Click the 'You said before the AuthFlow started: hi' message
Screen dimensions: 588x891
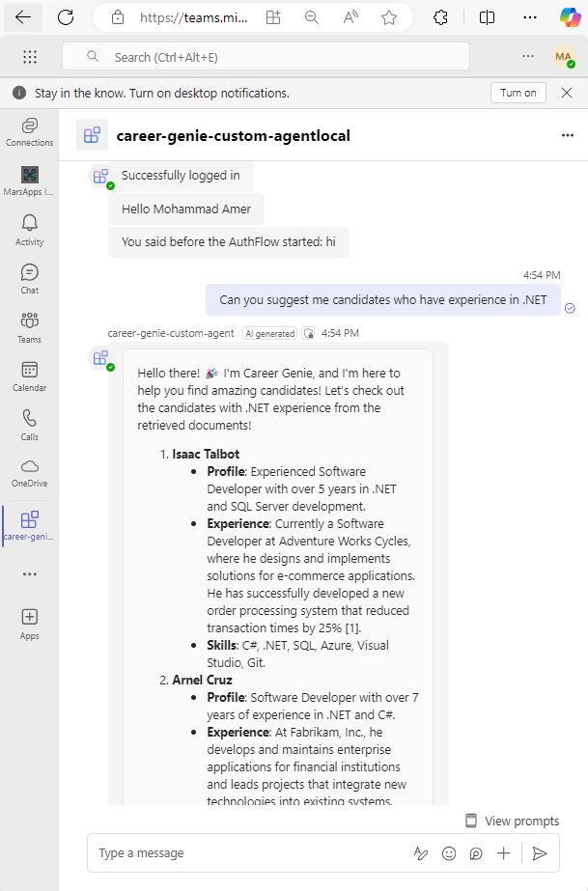229,242
